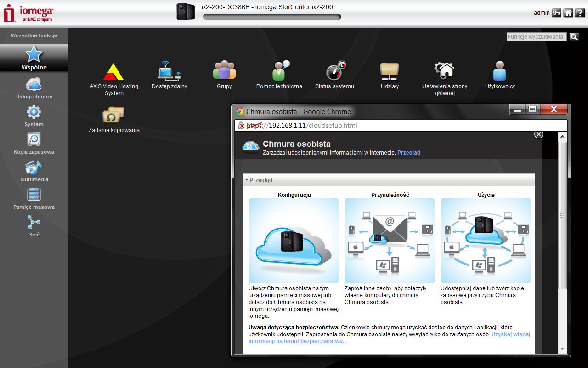
Task: Click the ix2-200-DC386F device name text
Action: (226, 7)
